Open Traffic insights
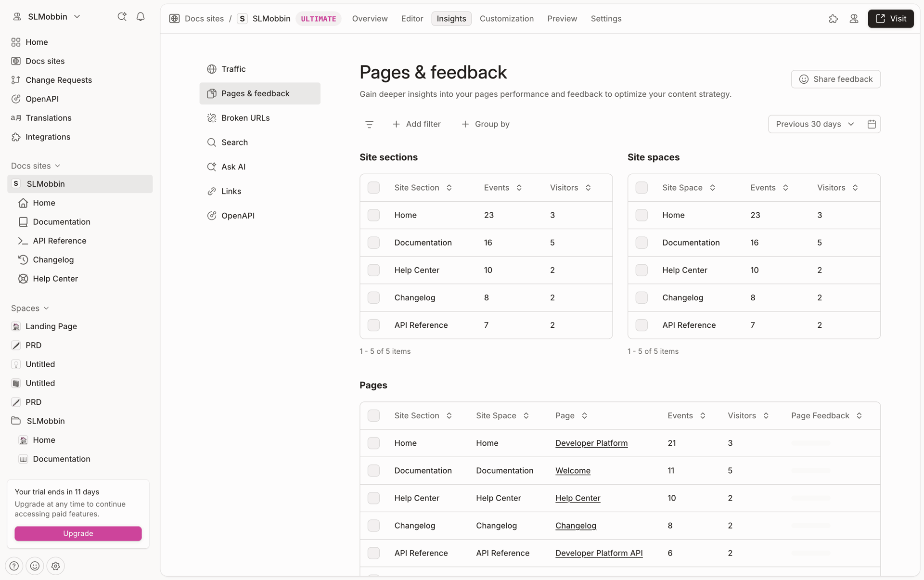This screenshot has height=580, width=924. pyautogui.click(x=260, y=69)
